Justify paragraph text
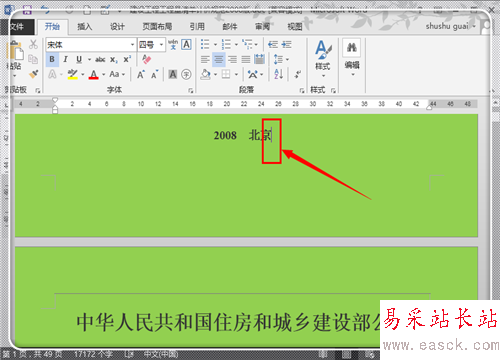This screenshot has height=360, width=500. (246, 59)
